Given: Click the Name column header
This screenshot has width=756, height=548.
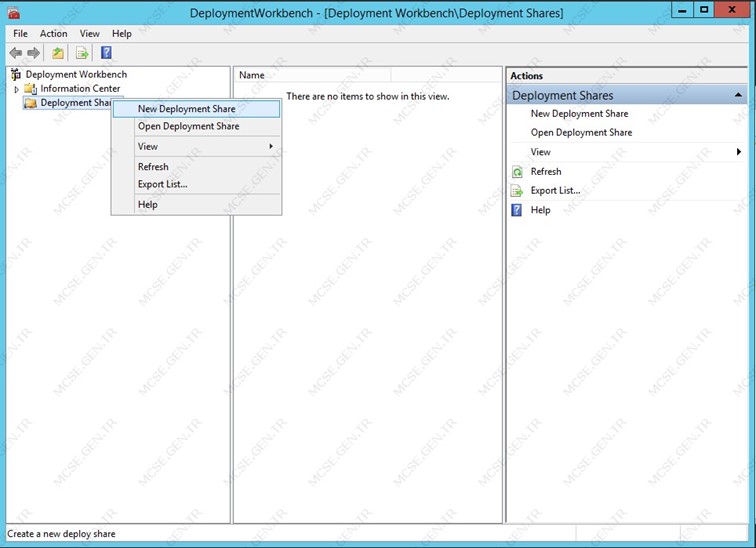Looking at the screenshot, I should point(312,75).
